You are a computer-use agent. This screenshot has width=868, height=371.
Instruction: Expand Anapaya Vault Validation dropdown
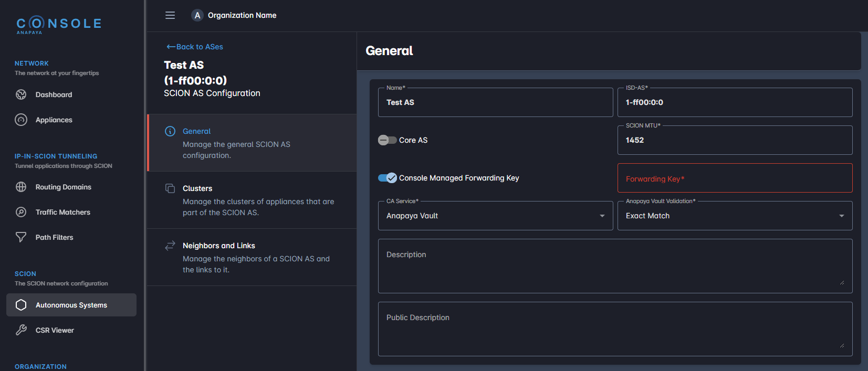click(735, 216)
